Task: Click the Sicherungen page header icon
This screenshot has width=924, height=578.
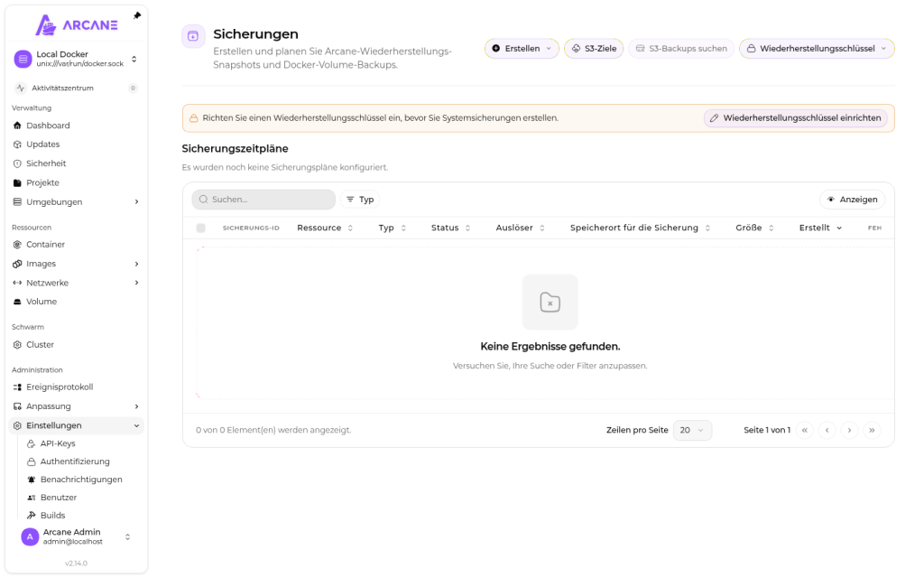Action: [193, 36]
